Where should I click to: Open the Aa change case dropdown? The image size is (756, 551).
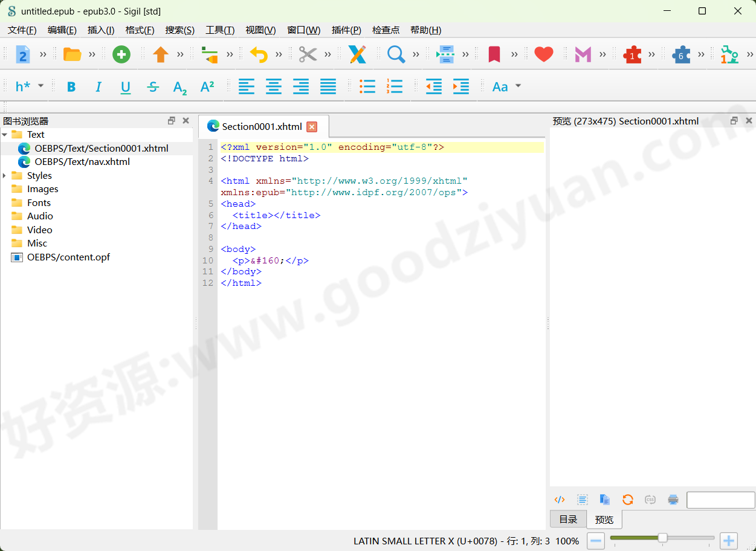pyautogui.click(x=506, y=86)
